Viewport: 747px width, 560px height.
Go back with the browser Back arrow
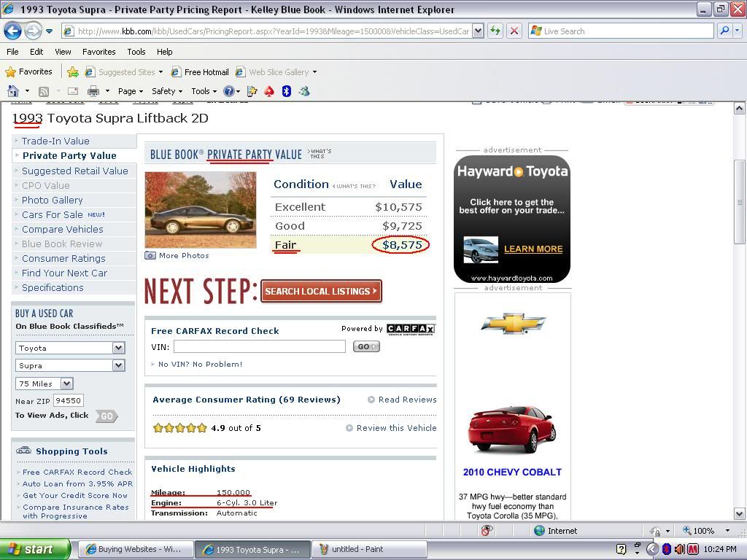tap(12, 31)
